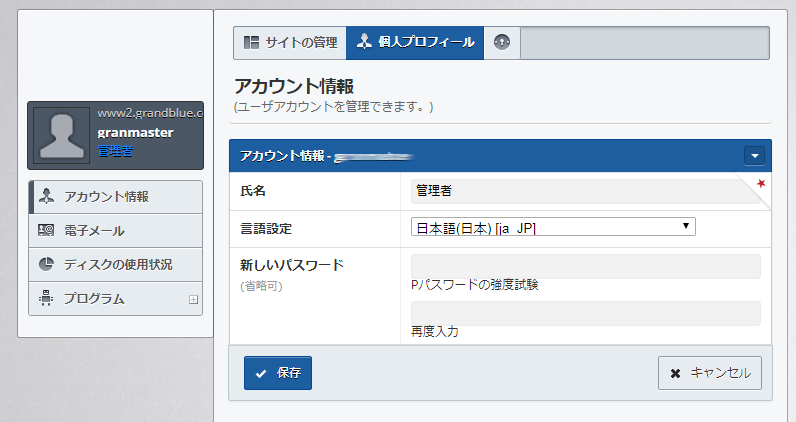Click the checkmark icon in 保存 button
Viewport: 796px width, 422px height.
click(261, 373)
